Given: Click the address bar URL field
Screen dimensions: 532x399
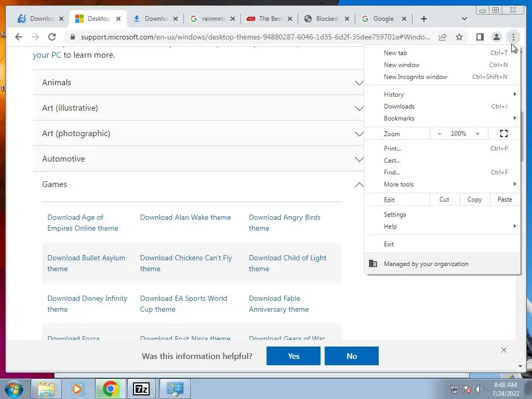Looking at the screenshot, I should coord(255,37).
